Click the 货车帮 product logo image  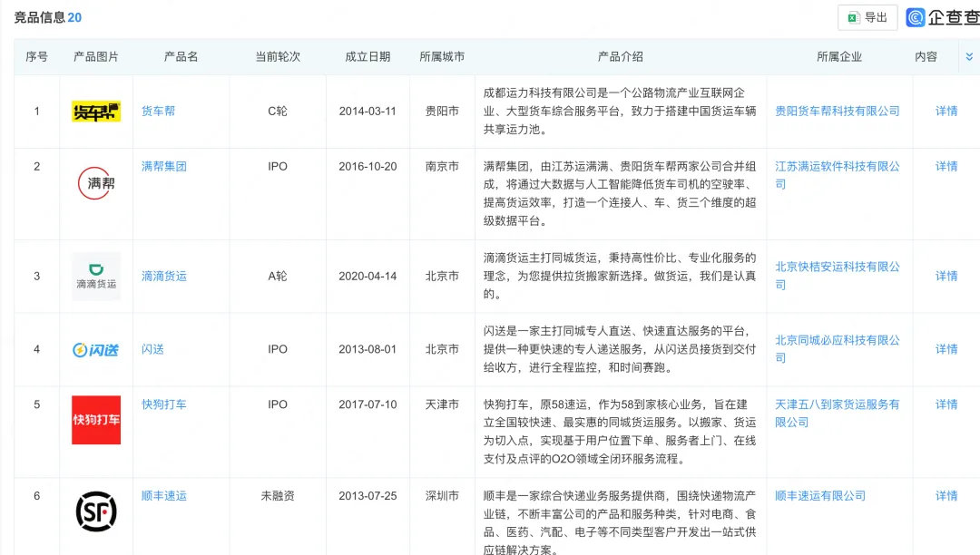tap(95, 112)
